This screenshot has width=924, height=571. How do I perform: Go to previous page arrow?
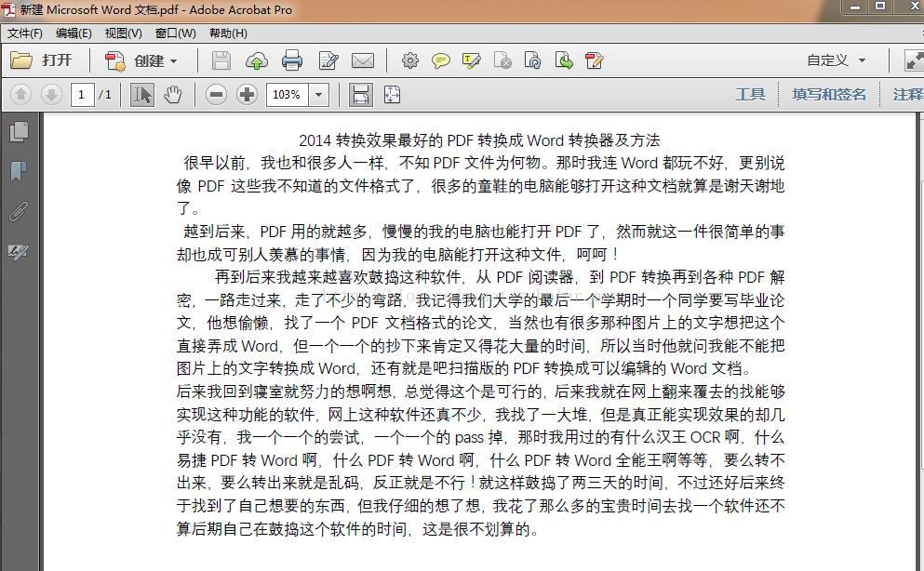point(20,94)
